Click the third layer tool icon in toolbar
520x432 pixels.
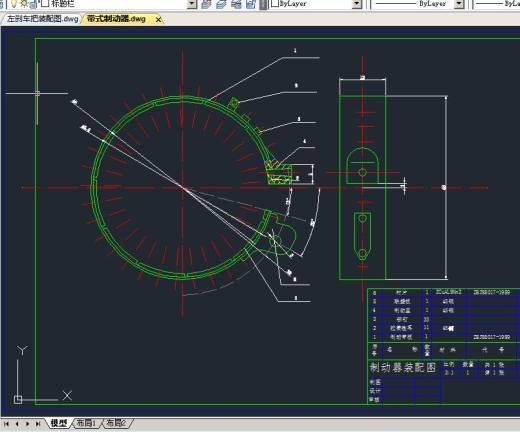[x=236, y=4]
